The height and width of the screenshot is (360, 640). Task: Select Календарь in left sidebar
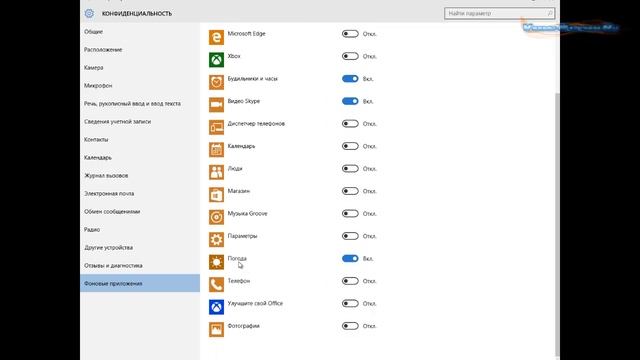pos(140,157)
